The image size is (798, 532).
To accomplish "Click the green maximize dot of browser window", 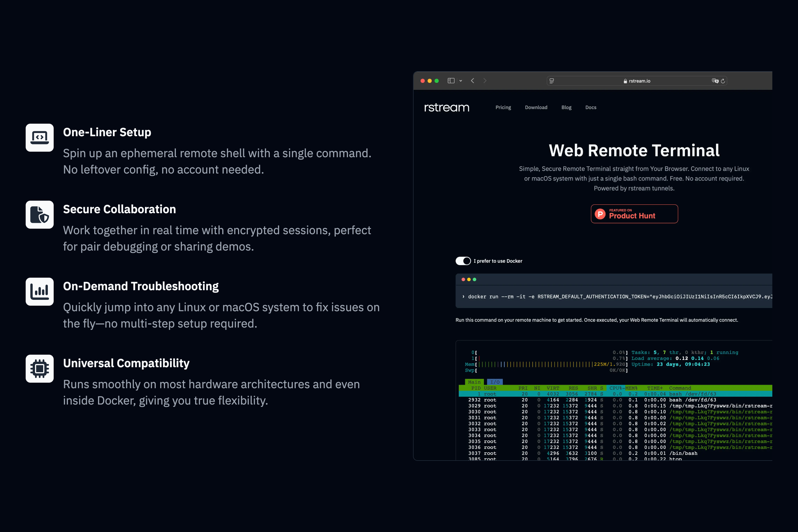I will [x=437, y=81].
